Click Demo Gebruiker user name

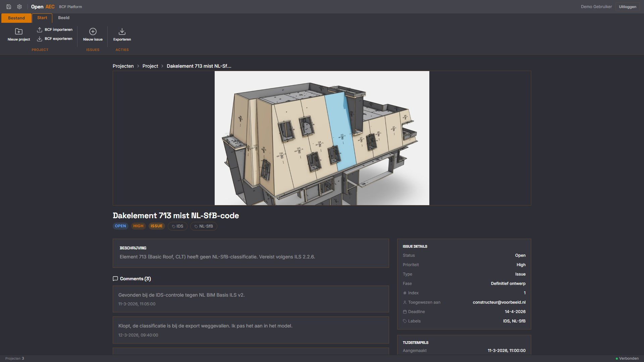(596, 7)
